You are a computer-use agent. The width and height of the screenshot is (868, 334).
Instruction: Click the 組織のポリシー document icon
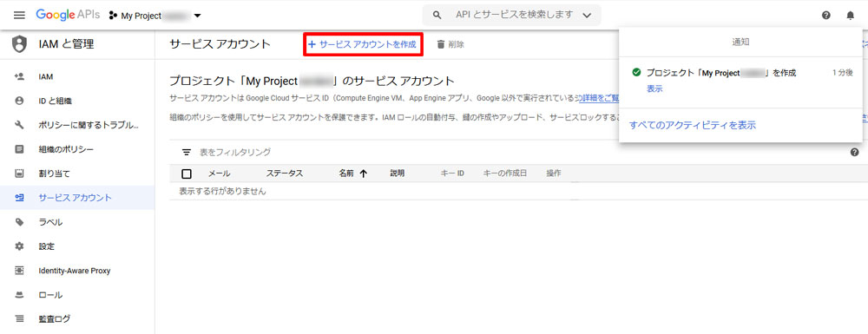pyautogui.click(x=19, y=149)
